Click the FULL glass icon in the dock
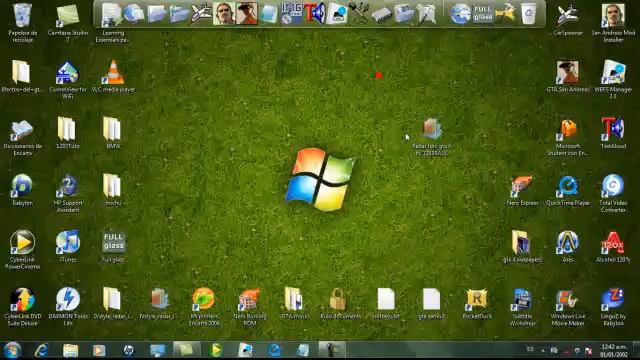640x360 pixels. [x=483, y=13]
